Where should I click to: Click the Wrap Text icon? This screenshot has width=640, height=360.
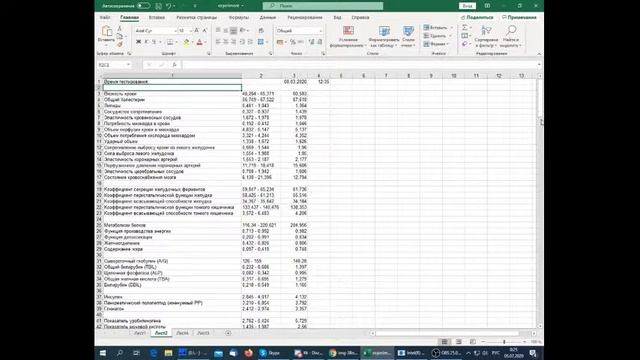click(x=261, y=31)
